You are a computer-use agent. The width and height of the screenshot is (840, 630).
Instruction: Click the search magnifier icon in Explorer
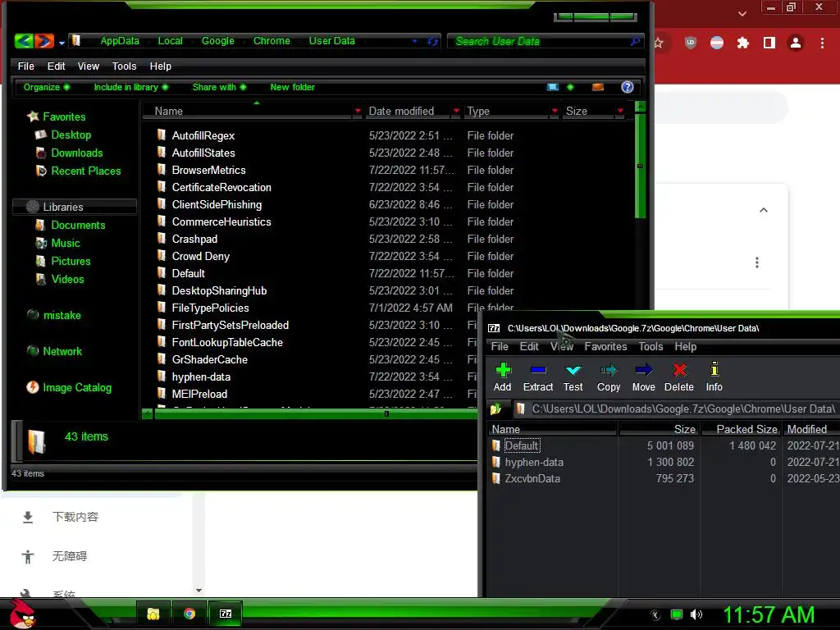coord(636,41)
